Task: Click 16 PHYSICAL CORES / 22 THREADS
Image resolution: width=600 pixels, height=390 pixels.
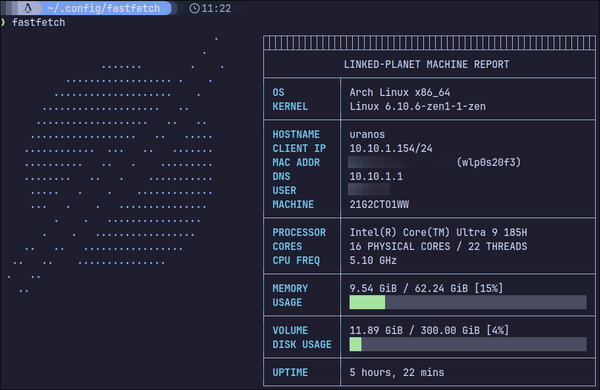Action: click(x=438, y=246)
